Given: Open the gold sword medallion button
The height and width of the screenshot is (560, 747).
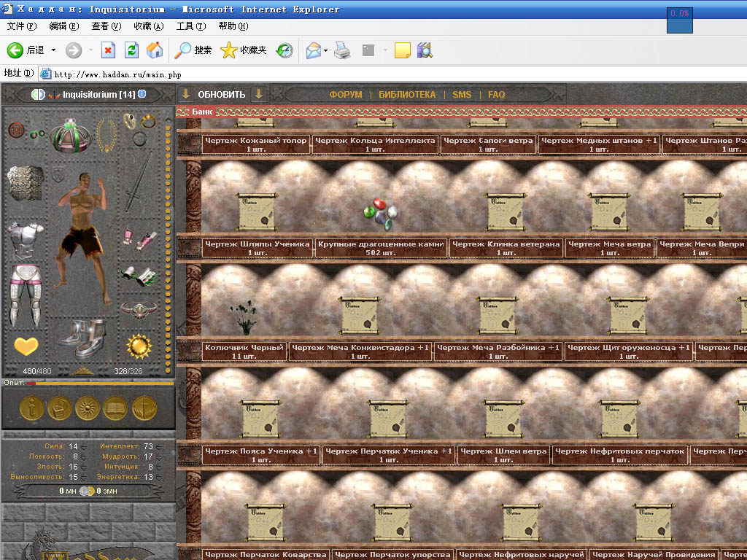Looking at the screenshot, I should [x=144, y=408].
